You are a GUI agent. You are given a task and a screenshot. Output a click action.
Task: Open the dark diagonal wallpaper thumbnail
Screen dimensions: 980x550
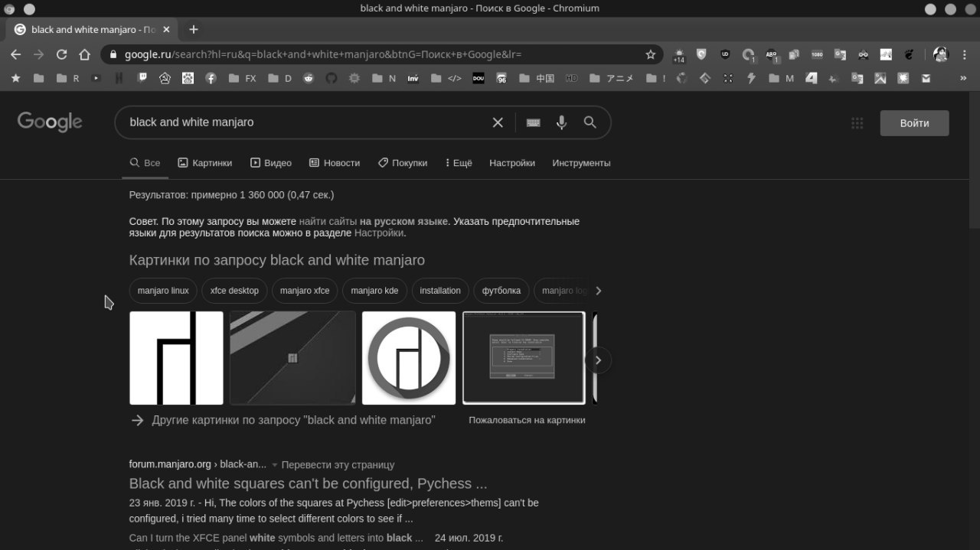[x=292, y=358]
